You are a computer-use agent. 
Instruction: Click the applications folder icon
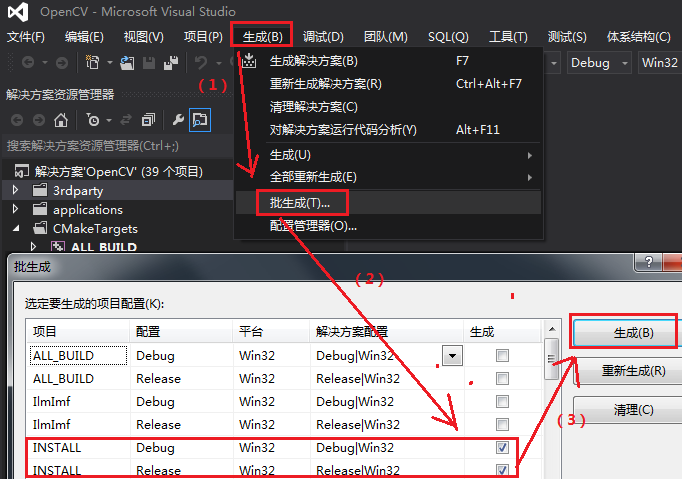click(40, 209)
